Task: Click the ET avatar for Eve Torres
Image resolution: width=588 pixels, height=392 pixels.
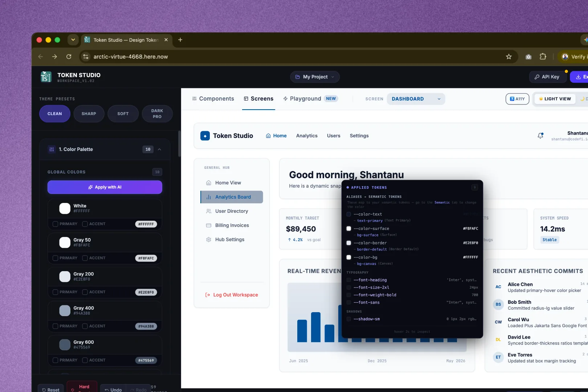Action: (498, 357)
